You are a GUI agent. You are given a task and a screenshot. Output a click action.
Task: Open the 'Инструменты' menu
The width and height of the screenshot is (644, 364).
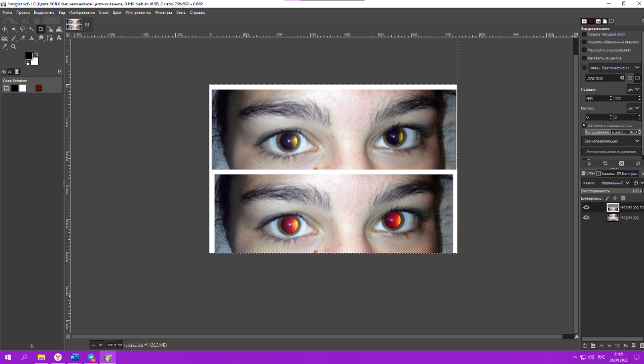click(x=138, y=13)
